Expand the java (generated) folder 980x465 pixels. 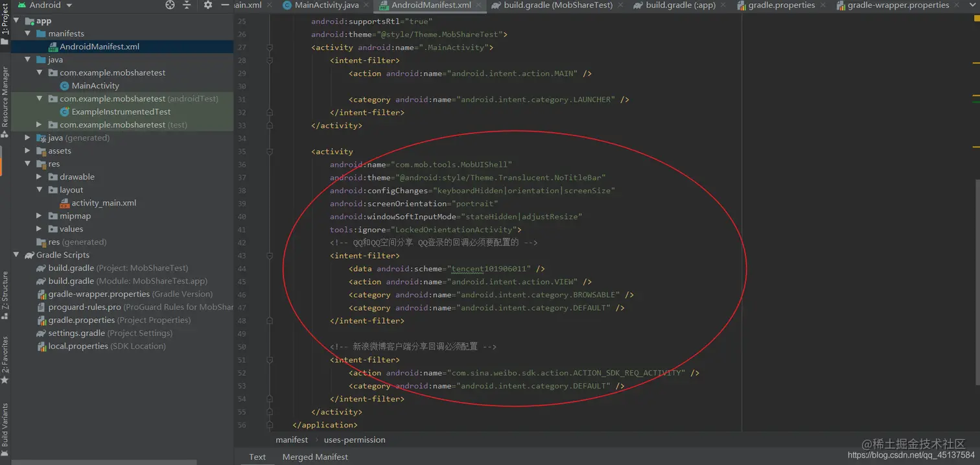[28, 137]
